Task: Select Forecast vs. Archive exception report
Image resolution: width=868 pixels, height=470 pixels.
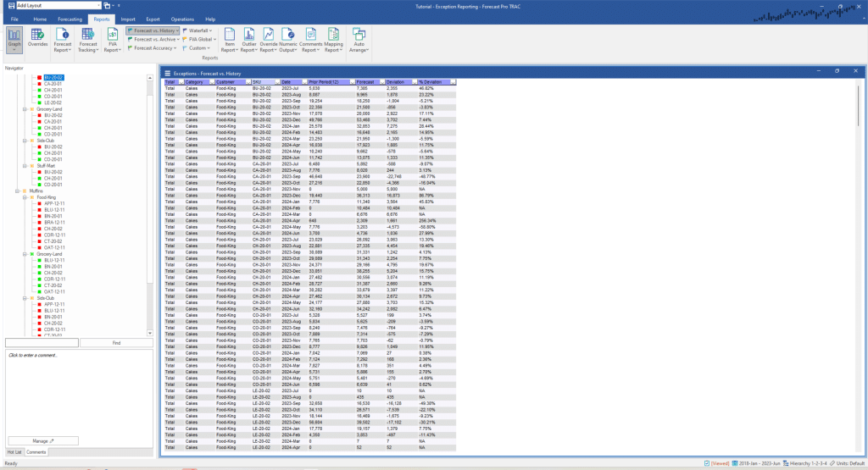Action: click(153, 39)
